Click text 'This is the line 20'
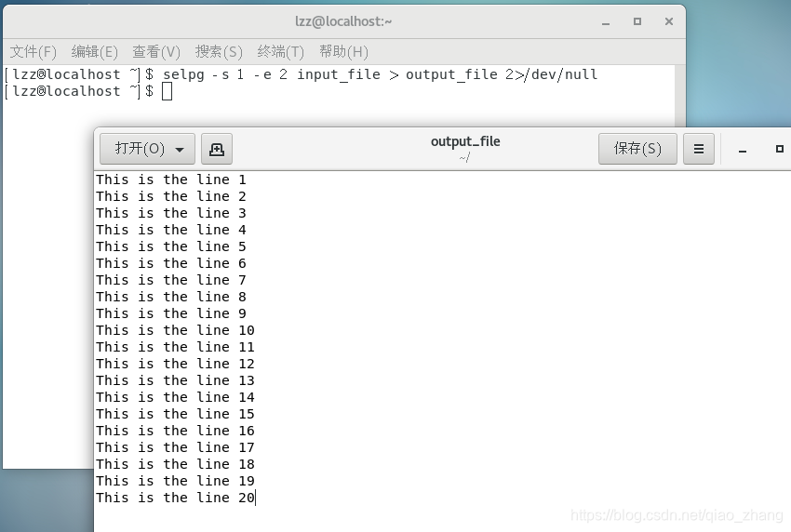Viewport: 791px width, 532px height. click(175, 498)
